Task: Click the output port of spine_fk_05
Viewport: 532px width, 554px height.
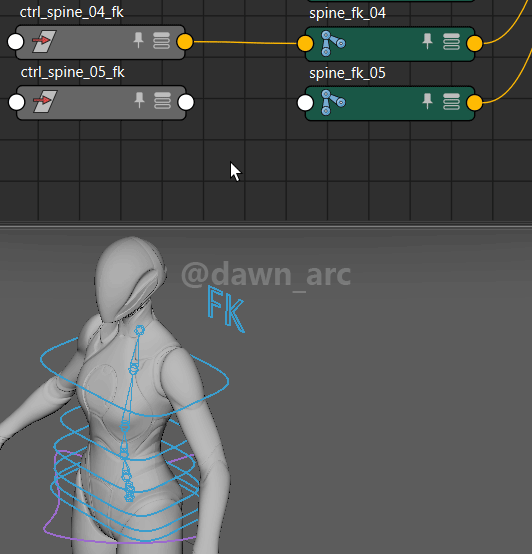Action: click(x=474, y=103)
